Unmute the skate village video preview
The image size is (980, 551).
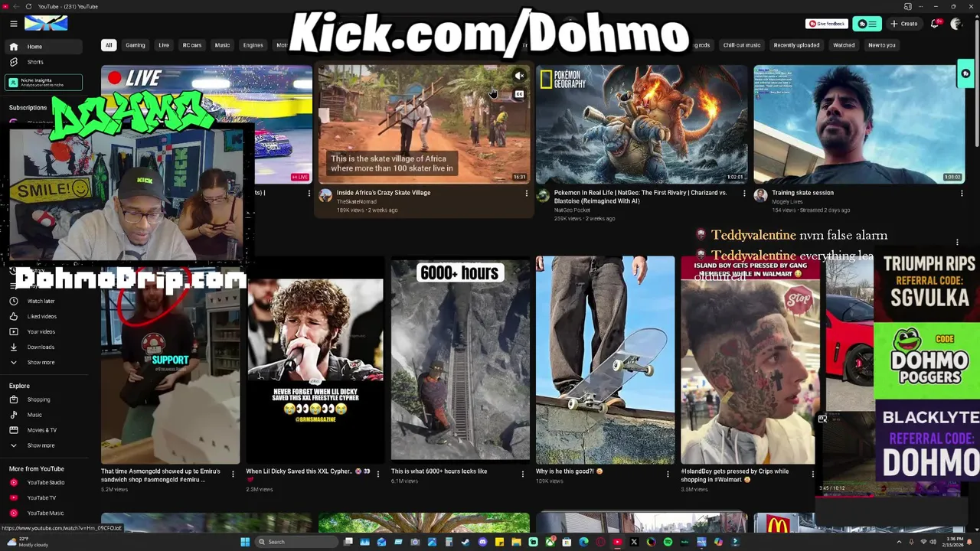[x=519, y=76]
